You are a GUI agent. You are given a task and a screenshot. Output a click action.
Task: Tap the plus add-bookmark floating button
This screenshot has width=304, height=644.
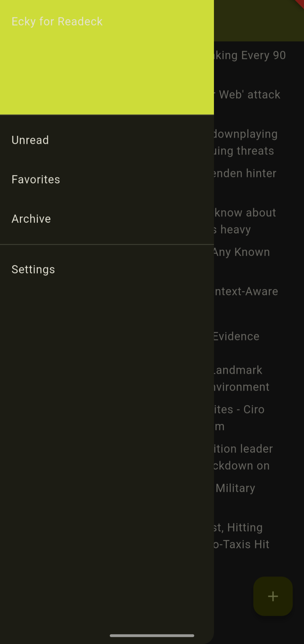tap(273, 596)
